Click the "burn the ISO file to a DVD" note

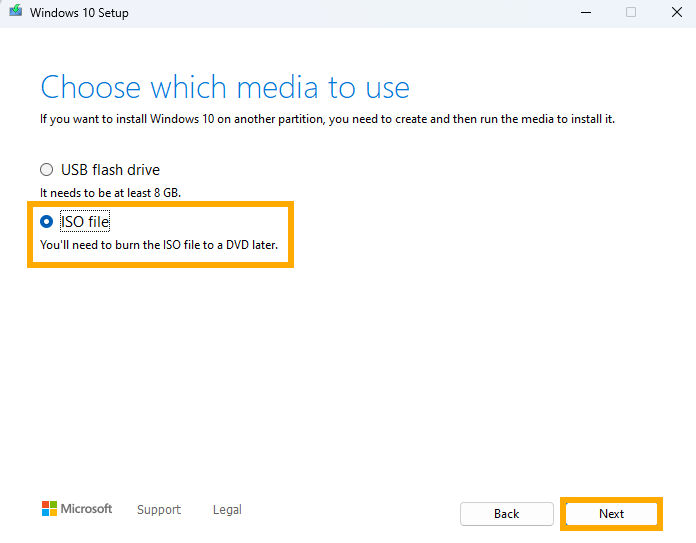[x=159, y=245]
